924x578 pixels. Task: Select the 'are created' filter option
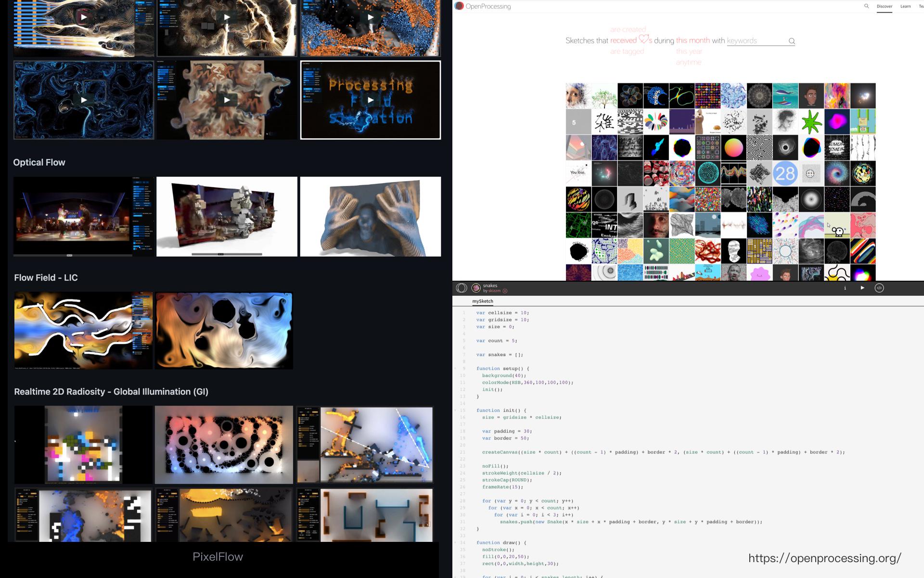pyautogui.click(x=628, y=30)
